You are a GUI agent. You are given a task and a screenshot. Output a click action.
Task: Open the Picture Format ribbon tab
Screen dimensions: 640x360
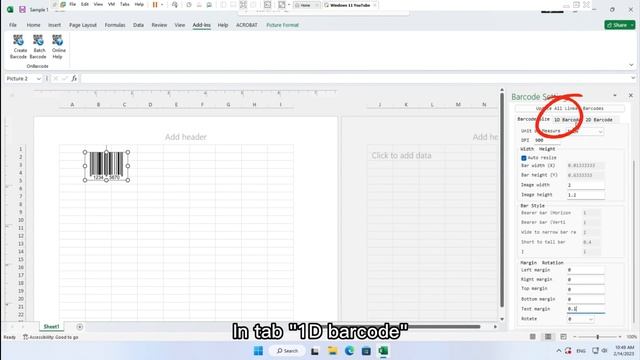point(282,25)
